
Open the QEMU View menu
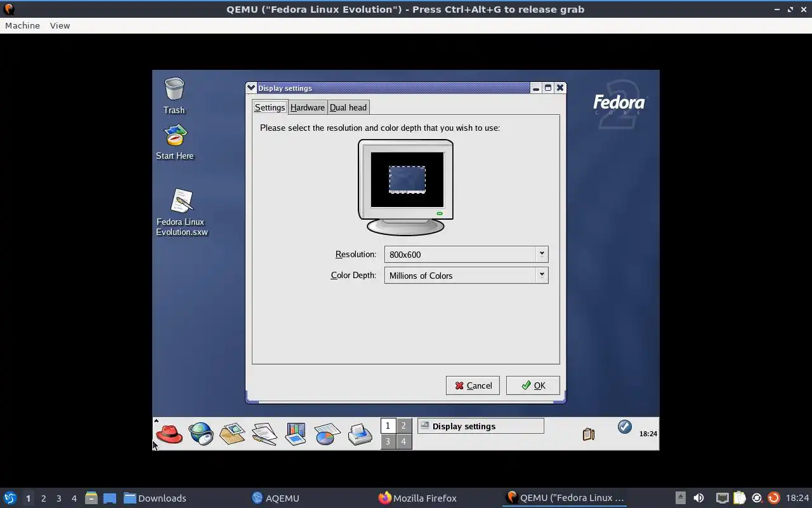[x=60, y=25]
